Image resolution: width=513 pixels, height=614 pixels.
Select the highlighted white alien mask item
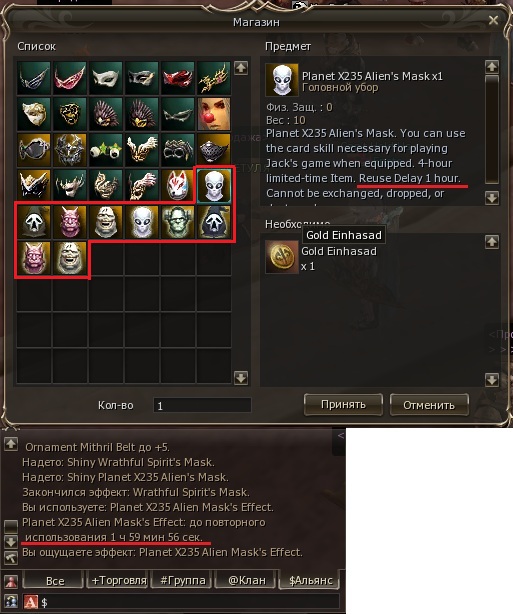pos(214,186)
